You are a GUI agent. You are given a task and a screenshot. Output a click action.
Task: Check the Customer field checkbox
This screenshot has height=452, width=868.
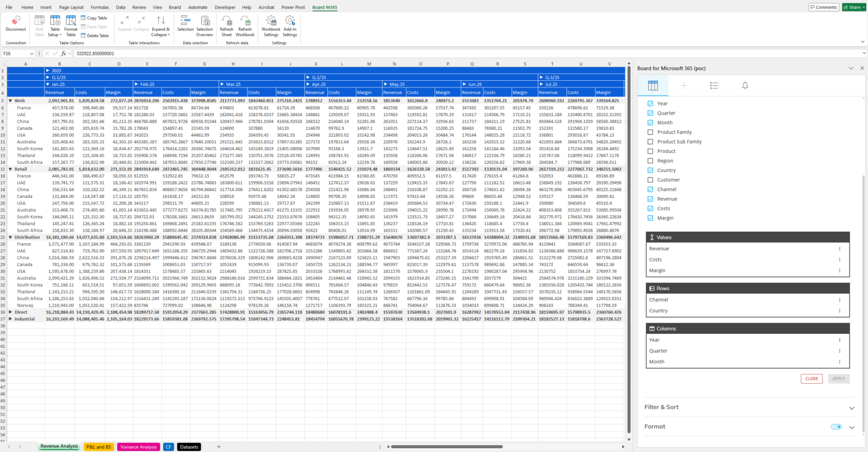[x=650, y=180]
